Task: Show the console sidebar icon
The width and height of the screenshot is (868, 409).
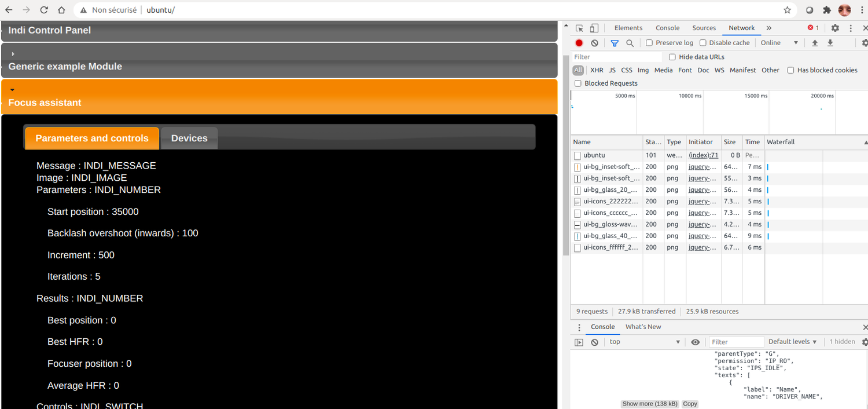Action: point(579,342)
